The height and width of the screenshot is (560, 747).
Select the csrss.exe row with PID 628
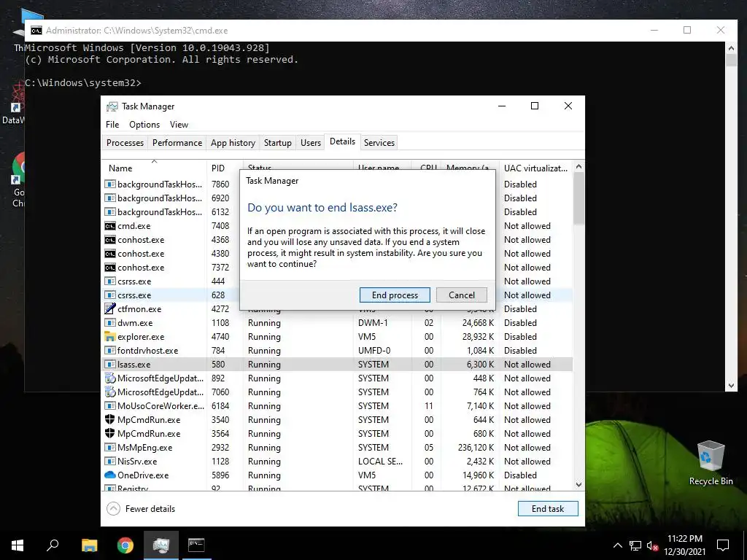click(x=337, y=295)
